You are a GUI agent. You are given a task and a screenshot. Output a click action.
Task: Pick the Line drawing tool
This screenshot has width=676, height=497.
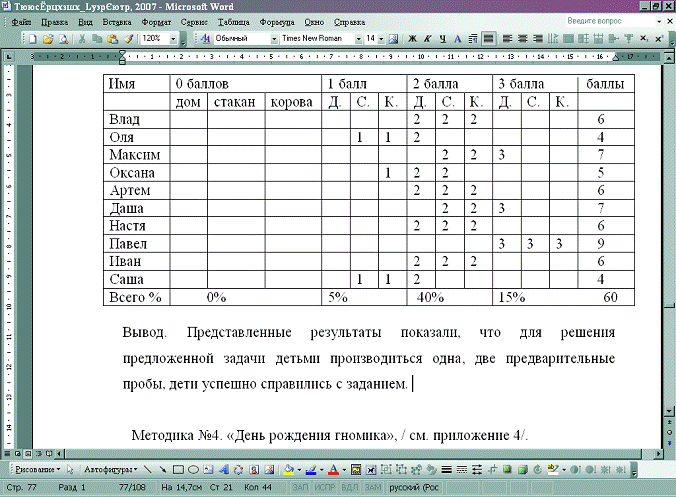[x=147, y=468]
